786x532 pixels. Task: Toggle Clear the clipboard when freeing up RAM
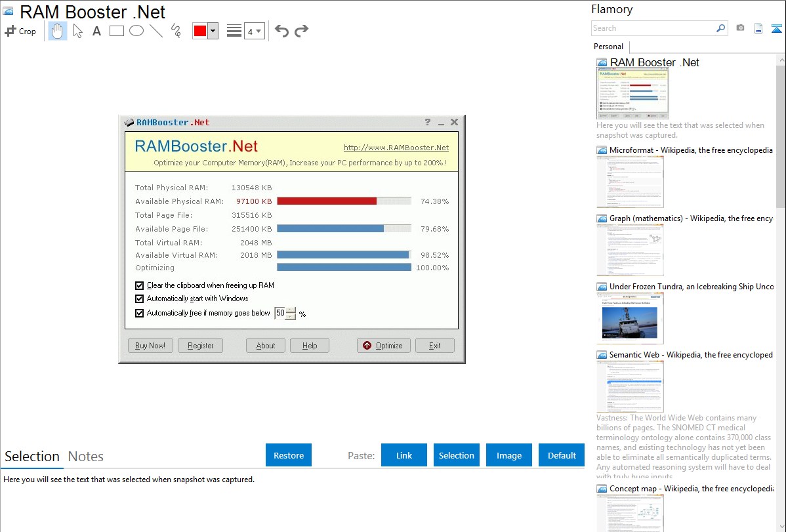point(139,286)
